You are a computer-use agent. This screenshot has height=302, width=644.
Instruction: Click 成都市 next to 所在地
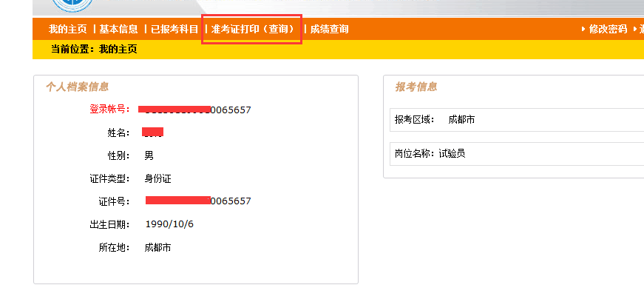click(157, 248)
